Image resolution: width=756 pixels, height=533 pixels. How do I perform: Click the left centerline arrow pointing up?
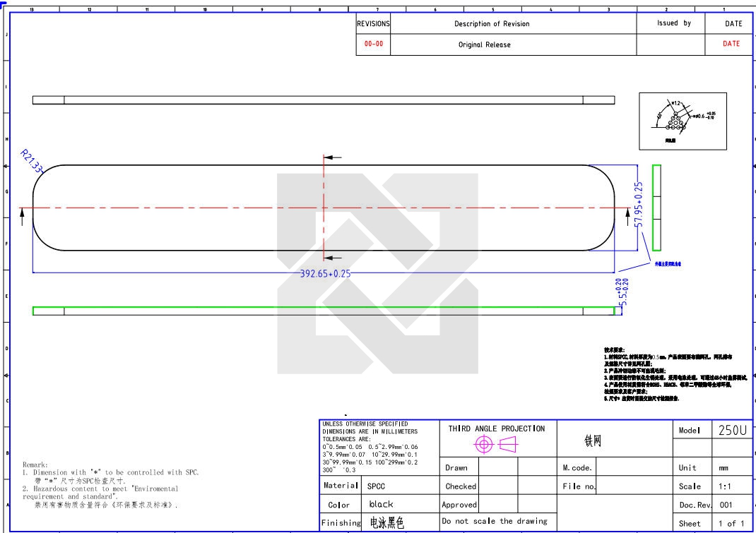(x=22, y=216)
